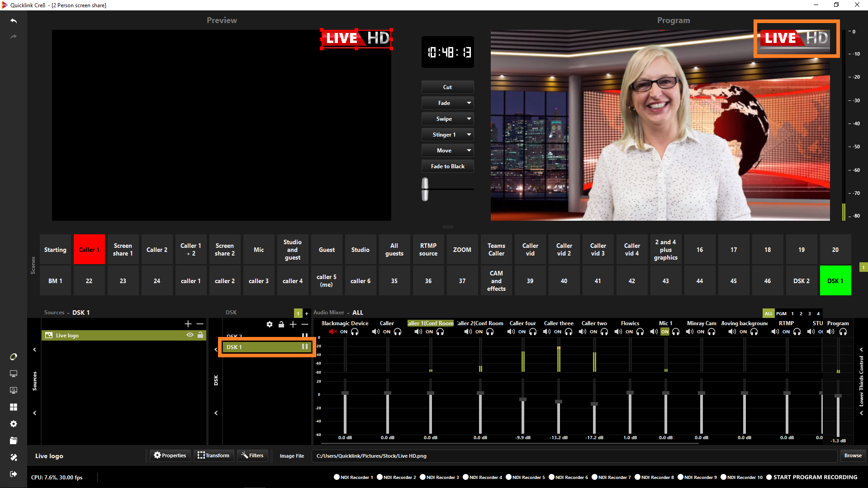The image size is (868, 488).
Task: Switch audio mixer to PGM tab
Action: (x=781, y=313)
